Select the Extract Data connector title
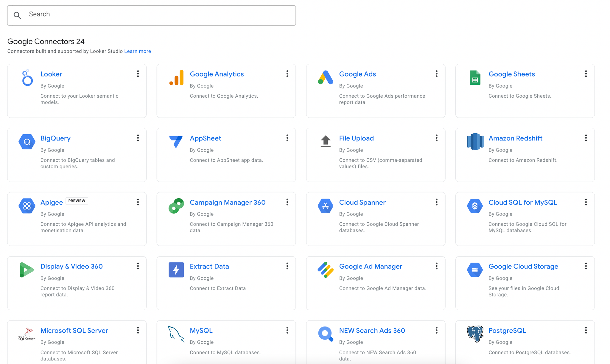This screenshot has width=610, height=364. pyautogui.click(x=209, y=266)
